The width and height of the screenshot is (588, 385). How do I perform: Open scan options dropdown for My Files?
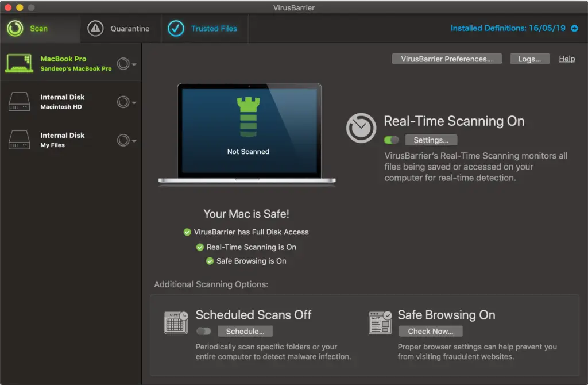[x=134, y=141]
